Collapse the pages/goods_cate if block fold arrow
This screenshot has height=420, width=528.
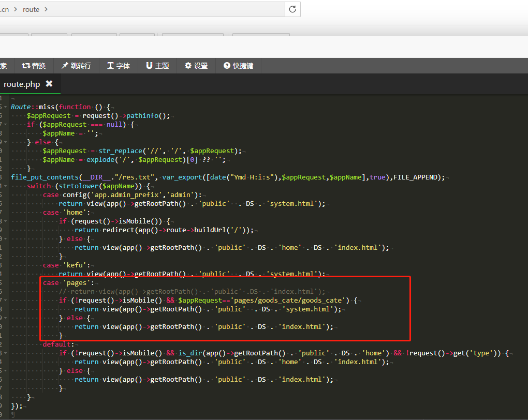(x=5, y=300)
